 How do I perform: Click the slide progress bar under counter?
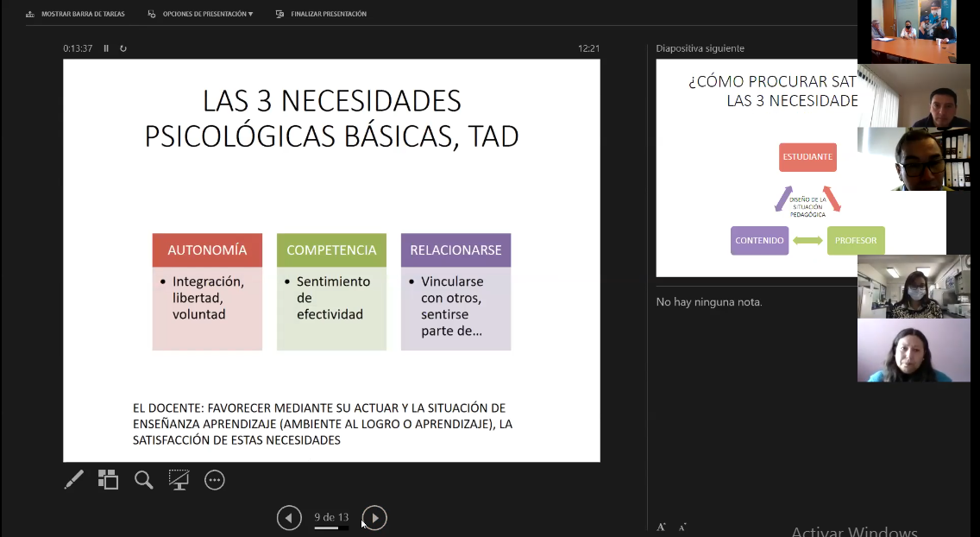[x=331, y=528]
